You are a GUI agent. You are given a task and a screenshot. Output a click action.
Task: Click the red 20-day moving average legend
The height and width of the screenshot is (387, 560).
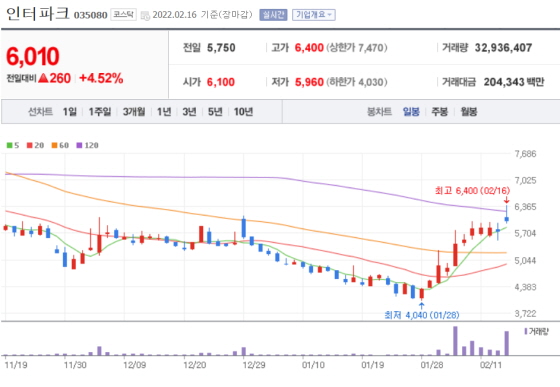[x=35, y=145]
